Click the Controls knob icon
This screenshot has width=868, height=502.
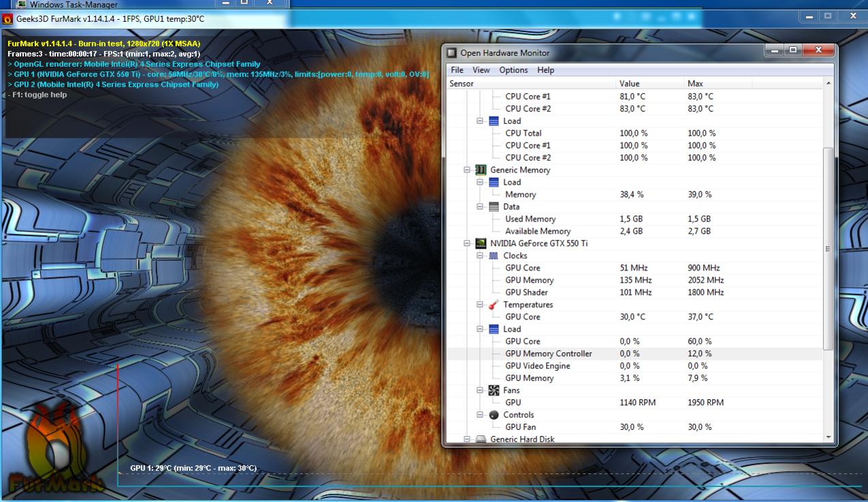tap(494, 415)
